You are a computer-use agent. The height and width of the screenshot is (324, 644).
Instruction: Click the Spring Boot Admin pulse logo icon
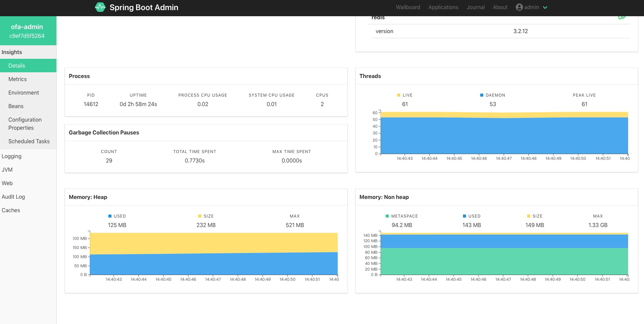[100, 7]
